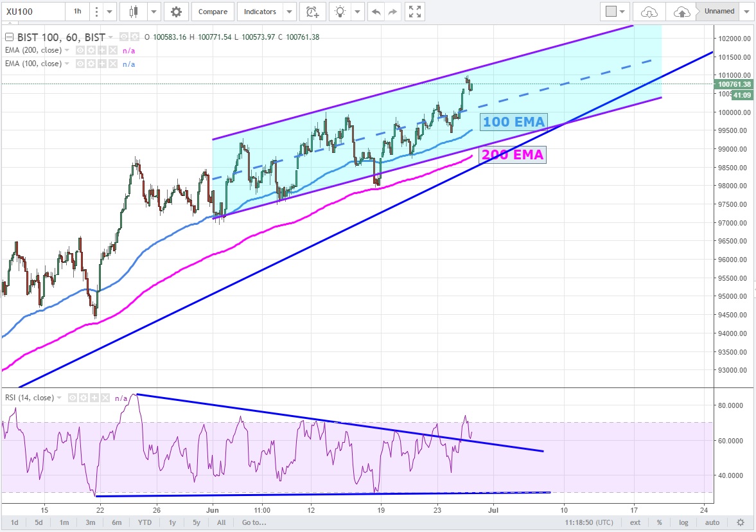This screenshot has width=756, height=532.
Task: Remove the EMA (200, close) indicator
Action: tap(113, 50)
